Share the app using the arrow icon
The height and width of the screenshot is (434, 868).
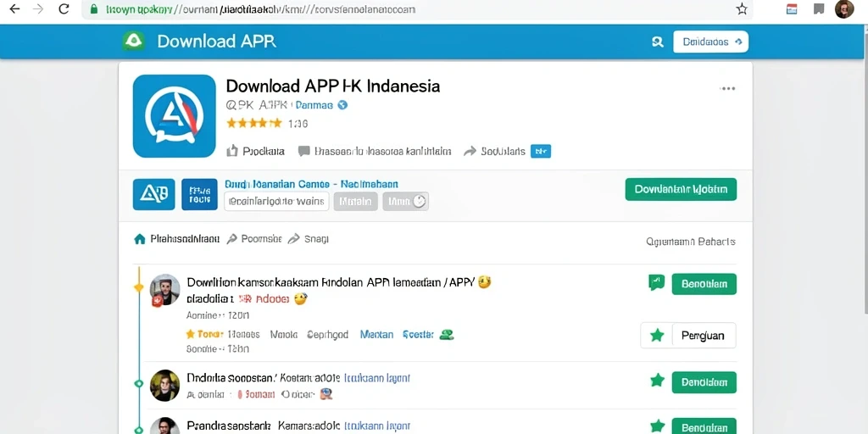point(470,151)
